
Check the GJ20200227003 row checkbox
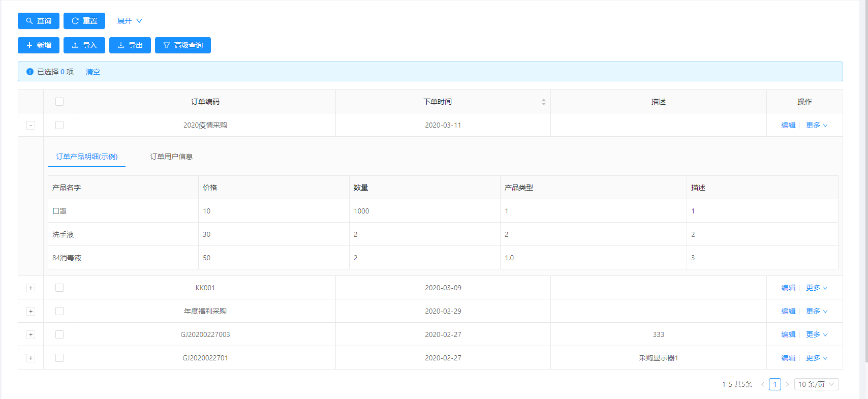click(x=59, y=334)
